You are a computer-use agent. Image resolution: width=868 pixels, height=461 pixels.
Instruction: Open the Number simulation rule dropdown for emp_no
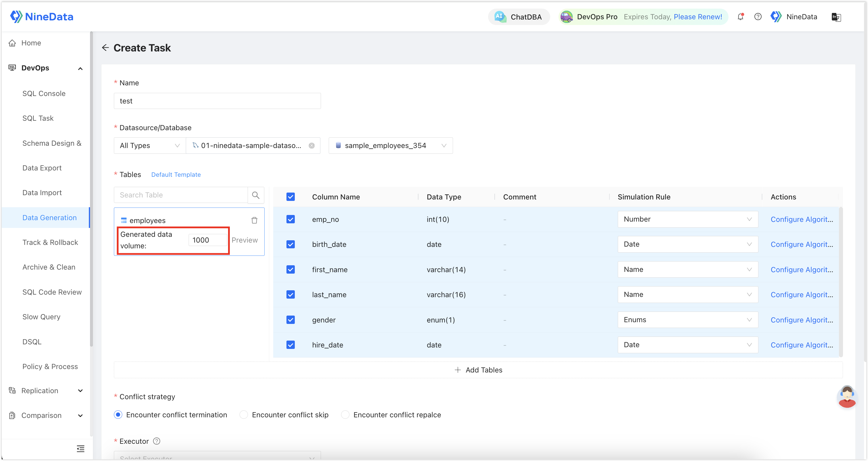(x=688, y=219)
